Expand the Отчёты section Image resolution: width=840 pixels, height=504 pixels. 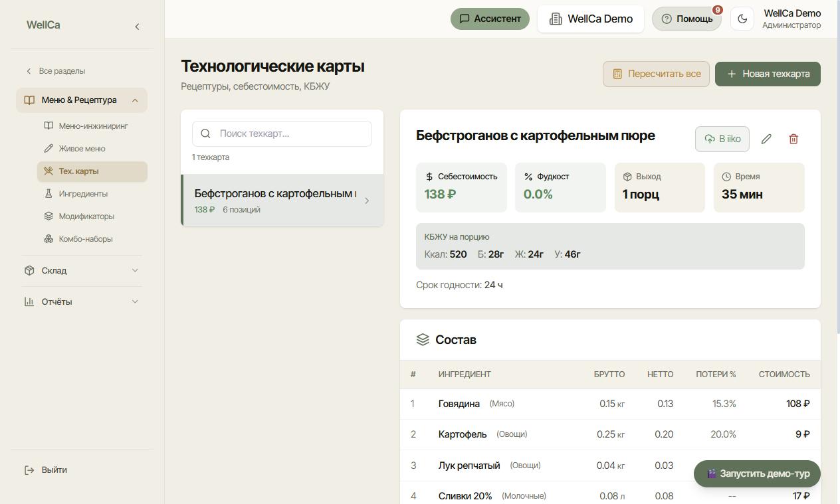82,302
